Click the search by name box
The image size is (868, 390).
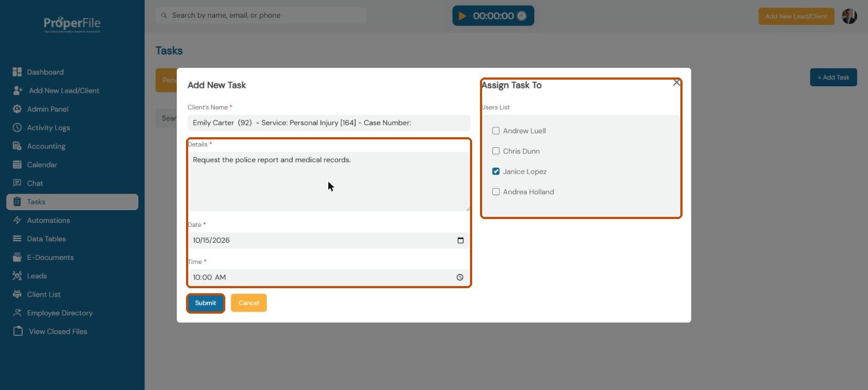tap(261, 15)
